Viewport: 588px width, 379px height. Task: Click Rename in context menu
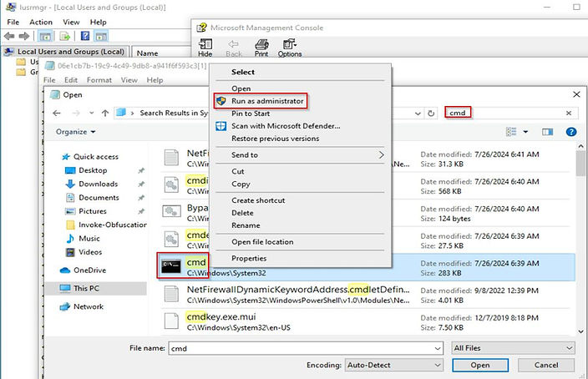click(x=246, y=225)
